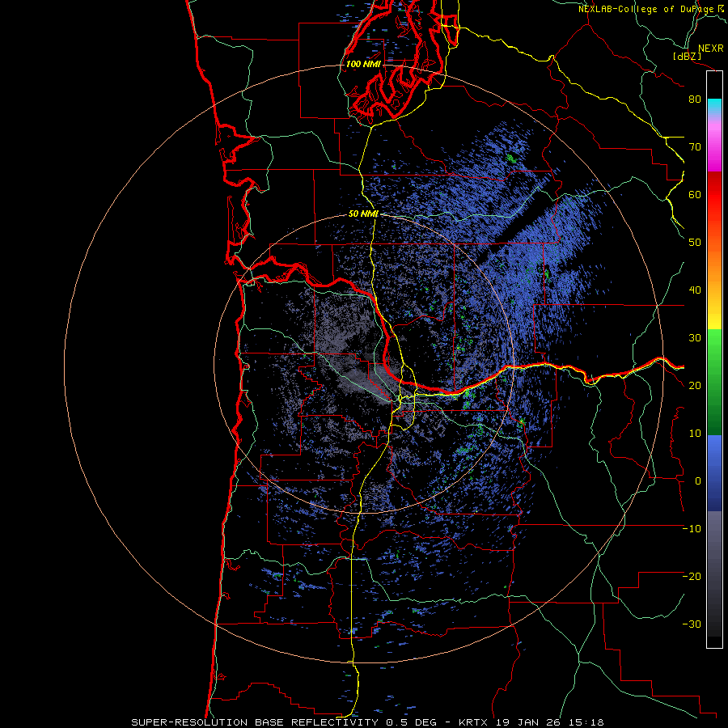Click the 100 NMI range ring label

[363, 64]
